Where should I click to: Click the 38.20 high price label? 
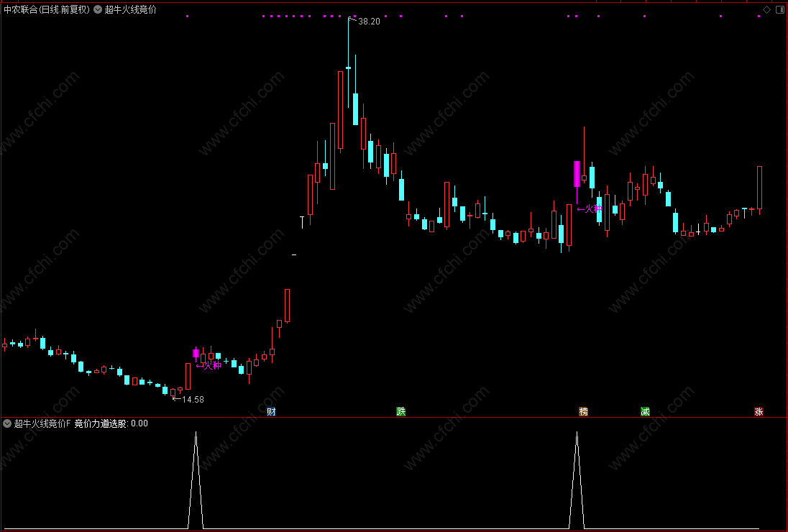coord(369,22)
